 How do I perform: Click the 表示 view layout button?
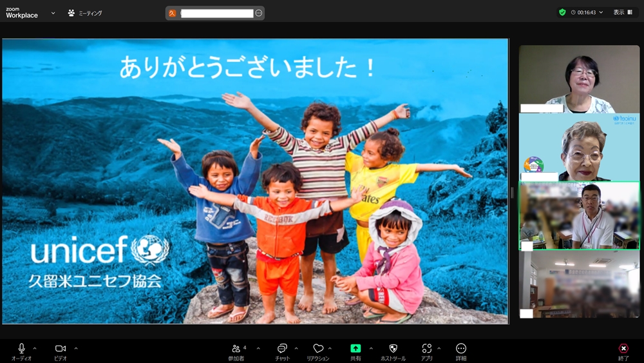click(x=622, y=12)
